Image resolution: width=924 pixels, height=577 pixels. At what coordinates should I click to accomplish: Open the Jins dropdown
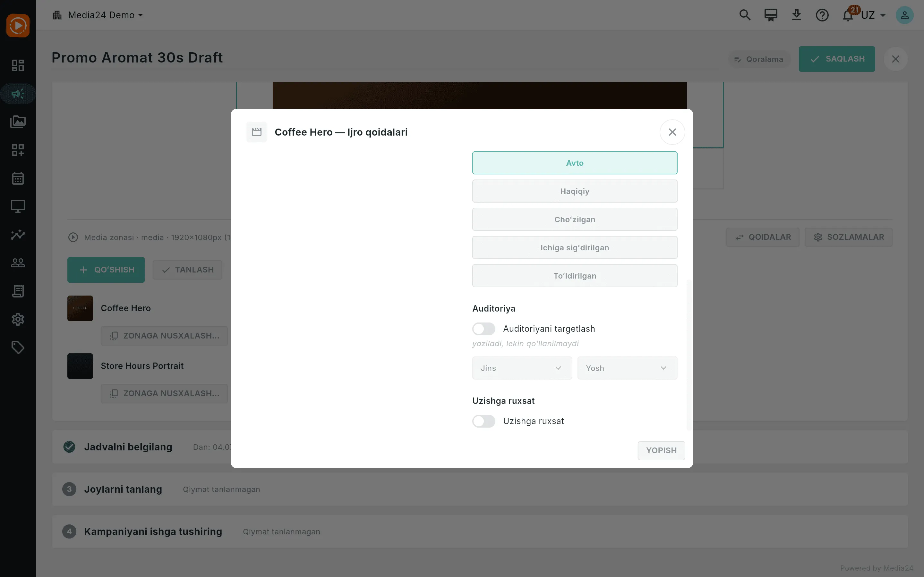click(x=522, y=368)
